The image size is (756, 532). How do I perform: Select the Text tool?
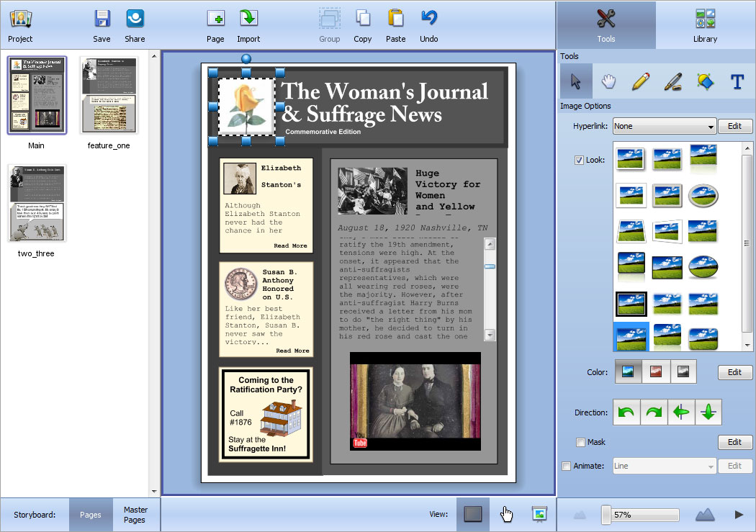click(x=737, y=81)
